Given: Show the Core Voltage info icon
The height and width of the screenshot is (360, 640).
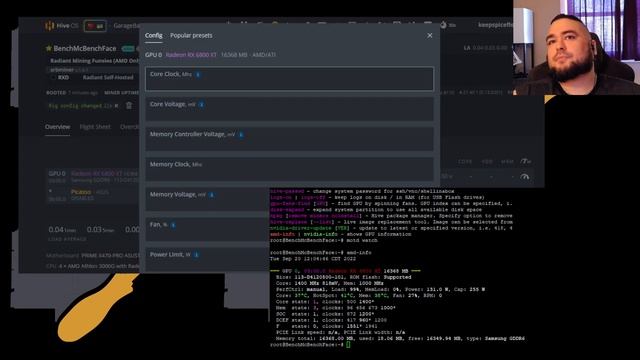Looking at the screenshot, I should click(202, 104).
